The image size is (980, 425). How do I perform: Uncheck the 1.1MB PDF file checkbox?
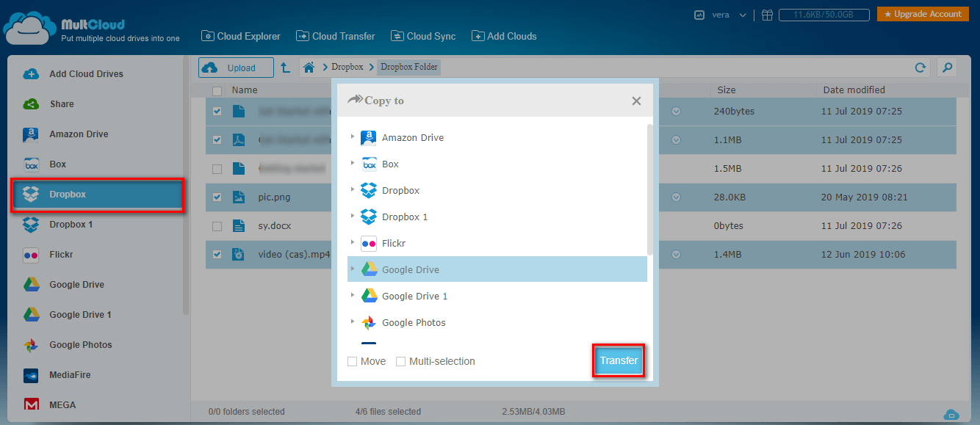click(217, 139)
